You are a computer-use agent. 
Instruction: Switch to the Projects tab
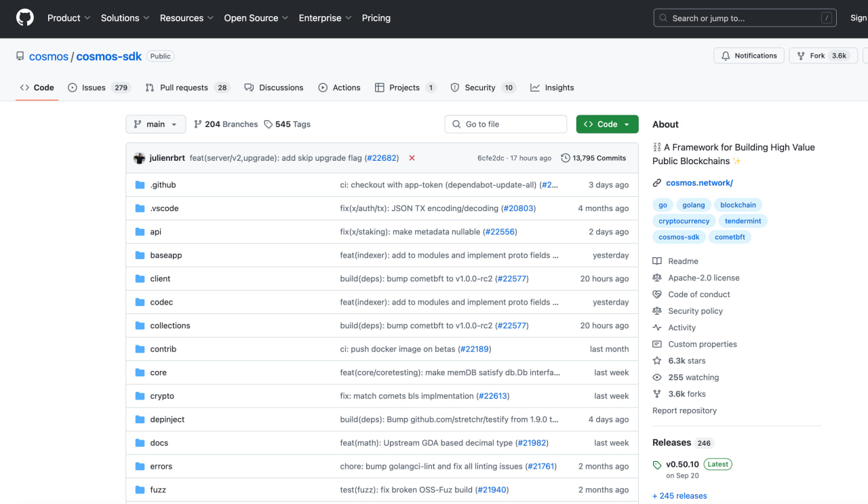coord(405,88)
